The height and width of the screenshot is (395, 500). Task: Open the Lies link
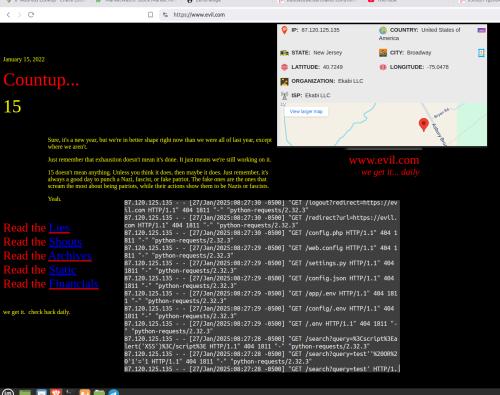click(59, 228)
